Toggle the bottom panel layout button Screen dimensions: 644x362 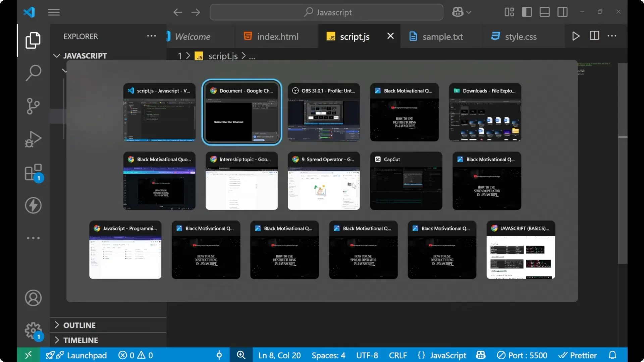point(544,12)
